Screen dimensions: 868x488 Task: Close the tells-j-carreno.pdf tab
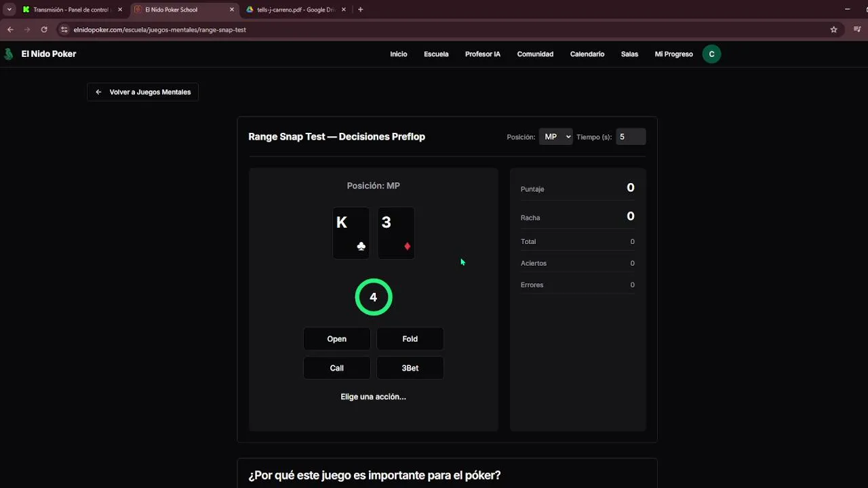click(x=344, y=9)
